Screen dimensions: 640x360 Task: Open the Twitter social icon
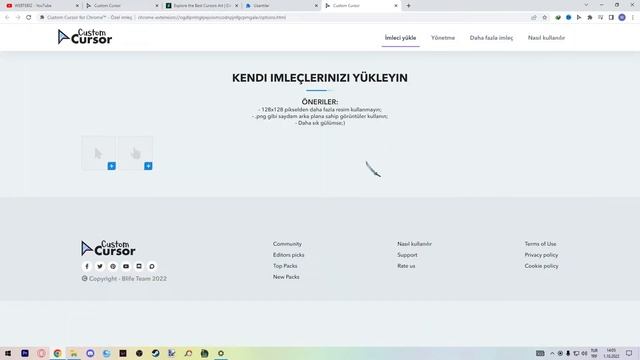click(x=100, y=267)
